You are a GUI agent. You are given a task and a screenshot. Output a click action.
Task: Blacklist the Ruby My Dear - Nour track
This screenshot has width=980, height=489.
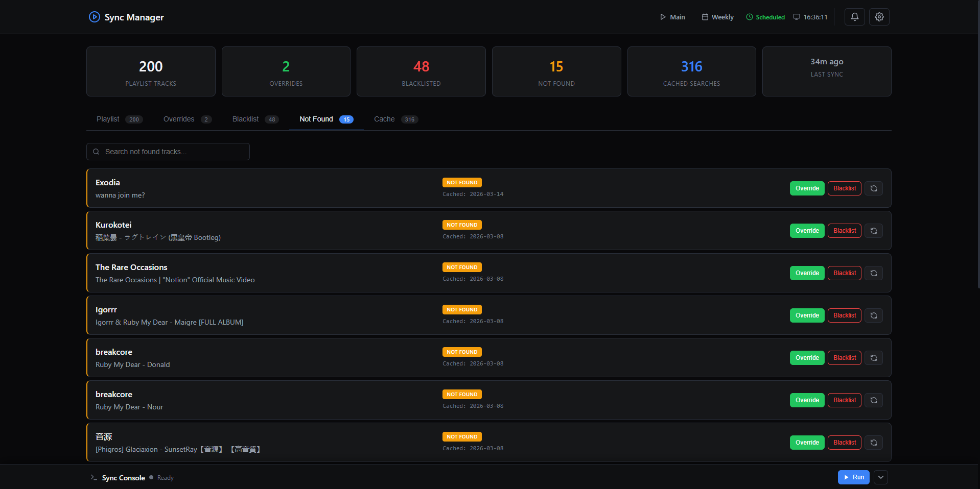(x=844, y=400)
